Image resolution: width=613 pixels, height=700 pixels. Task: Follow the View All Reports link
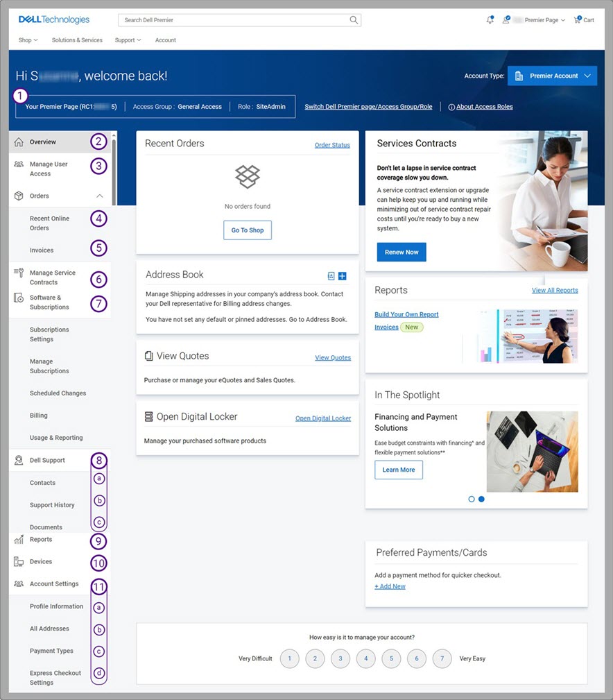coord(555,290)
